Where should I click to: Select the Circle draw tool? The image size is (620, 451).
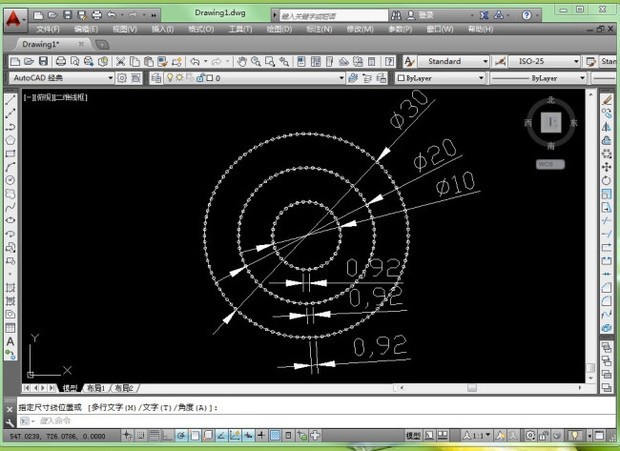pos(10,180)
